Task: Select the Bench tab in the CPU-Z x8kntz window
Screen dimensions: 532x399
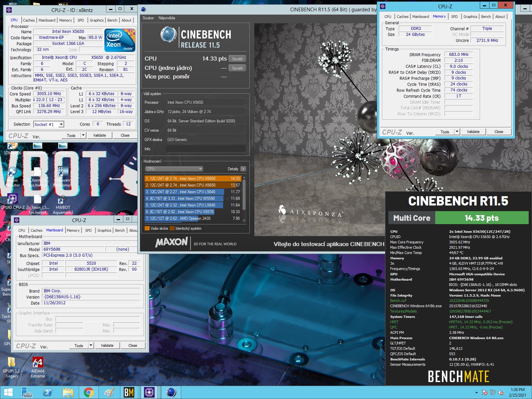Action: (112, 20)
